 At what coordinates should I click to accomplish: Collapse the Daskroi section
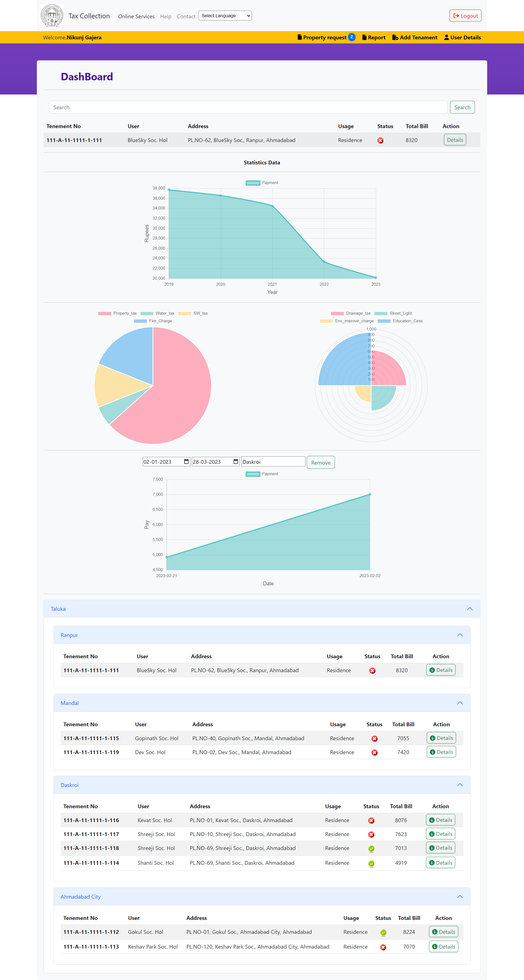(460, 784)
